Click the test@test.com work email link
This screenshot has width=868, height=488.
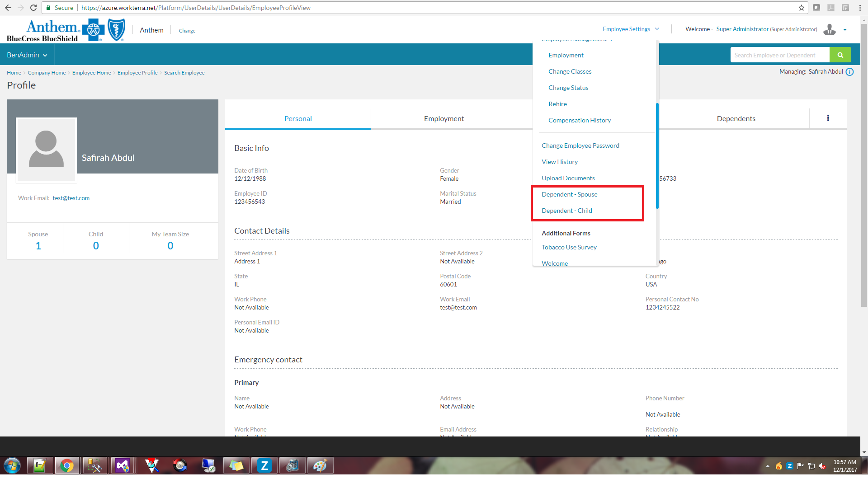tap(71, 198)
